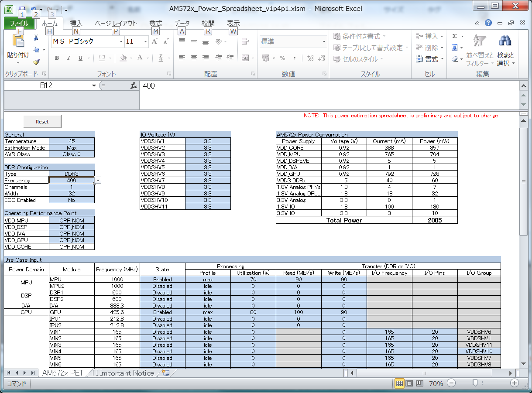Click the accounting number format icon
Image resolution: width=532 pixels, height=393 pixels.
coord(266,58)
